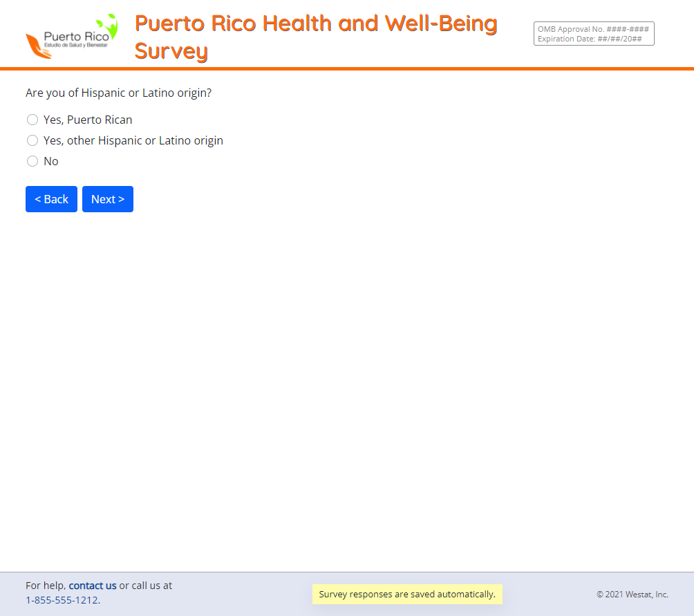Click the help phone number 1-855-555-1212
Viewport: 694px width, 616px height.
pos(62,600)
